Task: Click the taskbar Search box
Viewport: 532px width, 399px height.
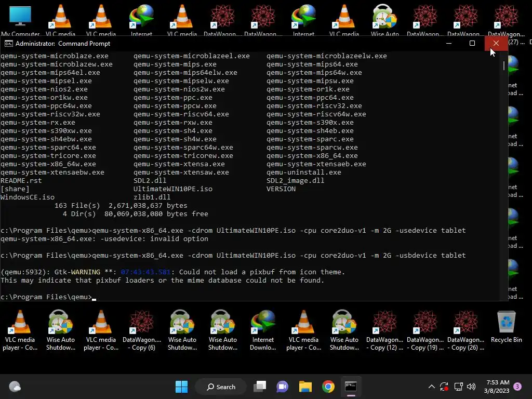Action: coord(221,387)
